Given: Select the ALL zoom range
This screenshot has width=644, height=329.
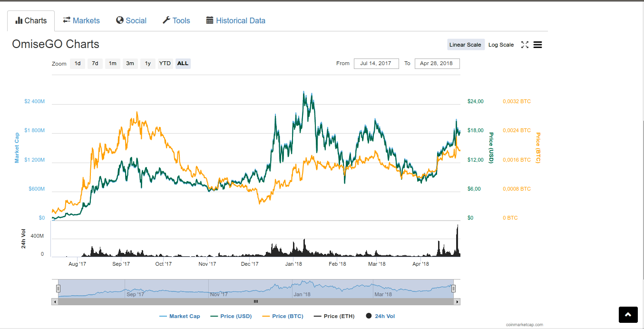Looking at the screenshot, I should click(x=183, y=63).
